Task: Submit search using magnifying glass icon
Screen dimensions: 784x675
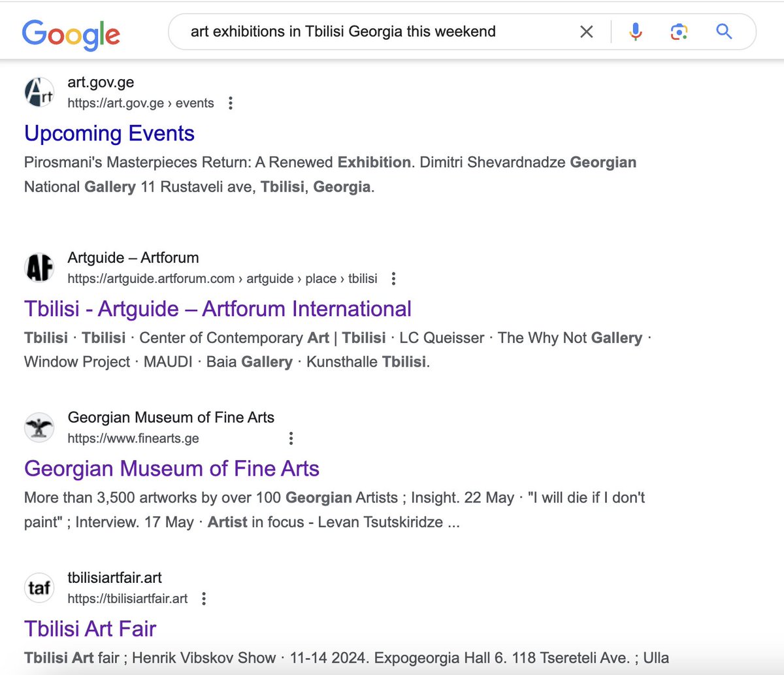Action: (724, 31)
